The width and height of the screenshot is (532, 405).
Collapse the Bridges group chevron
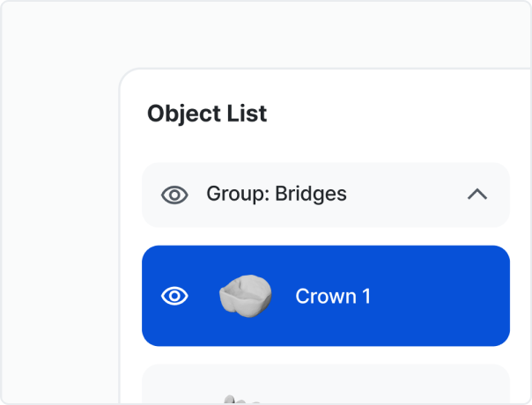click(x=477, y=195)
